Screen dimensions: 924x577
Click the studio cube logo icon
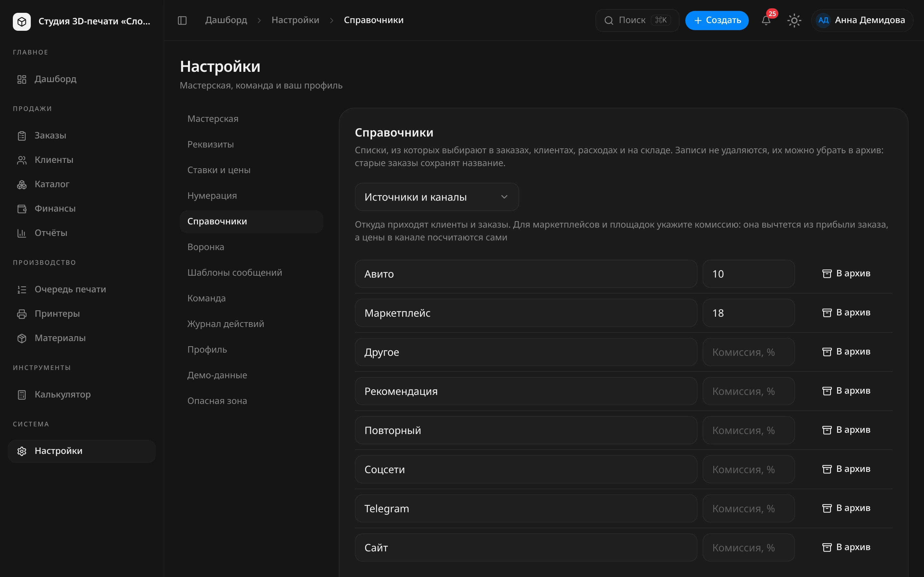coord(22,21)
